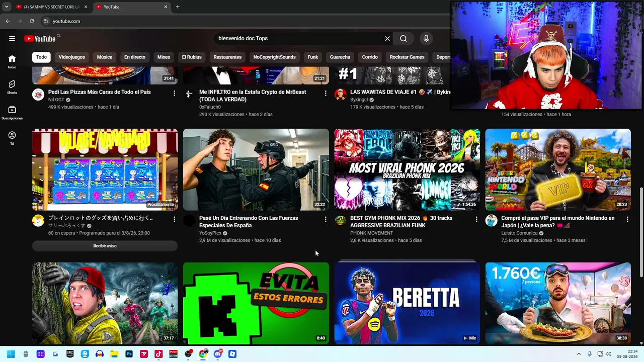The width and height of the screenshot is (644, 362).
Task: Open the 1.760€ restaurant video thumbnail
Action: 558,303
